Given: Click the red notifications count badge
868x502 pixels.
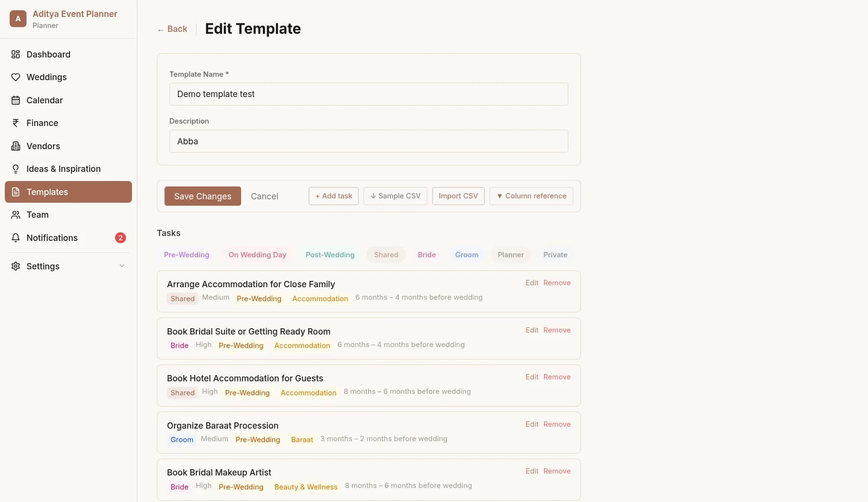Looking at the screenshot, I should click(120, 237).
